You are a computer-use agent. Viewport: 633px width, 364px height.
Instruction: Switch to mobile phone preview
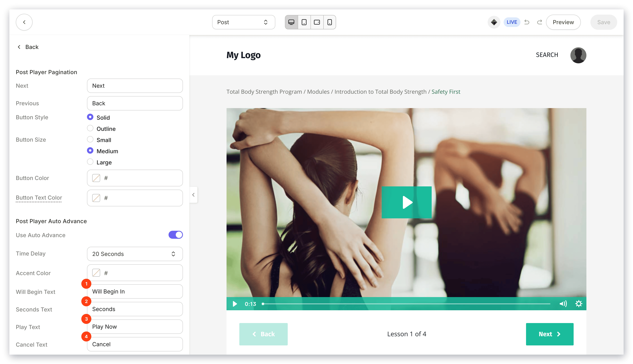[x=329, y=22]
